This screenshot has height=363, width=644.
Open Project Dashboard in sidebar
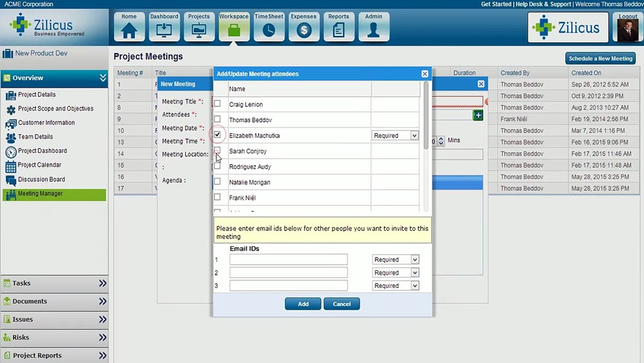click(42, 151)
